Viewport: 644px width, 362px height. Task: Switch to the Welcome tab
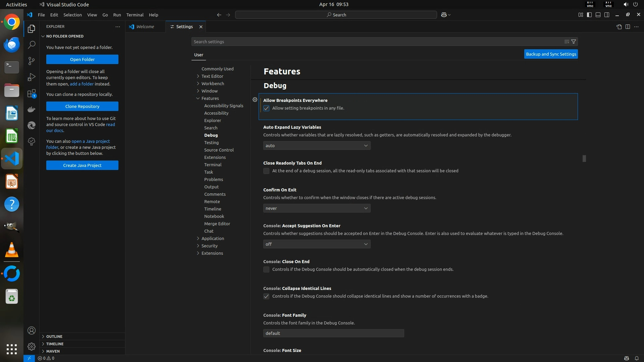point(145,26)
